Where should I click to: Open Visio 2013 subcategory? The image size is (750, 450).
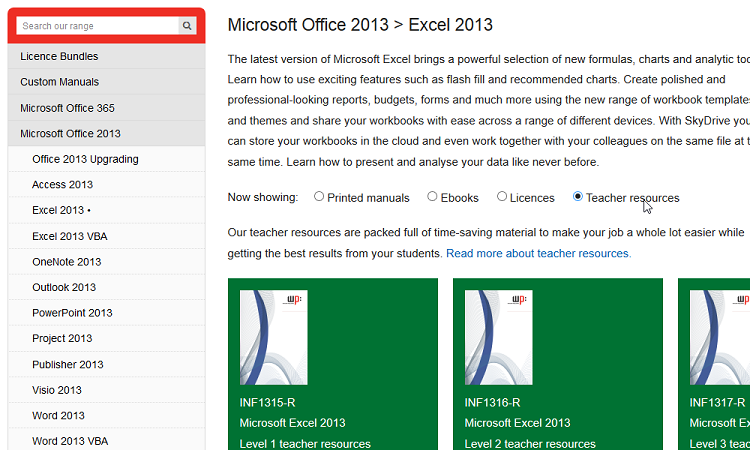[107, 390]
